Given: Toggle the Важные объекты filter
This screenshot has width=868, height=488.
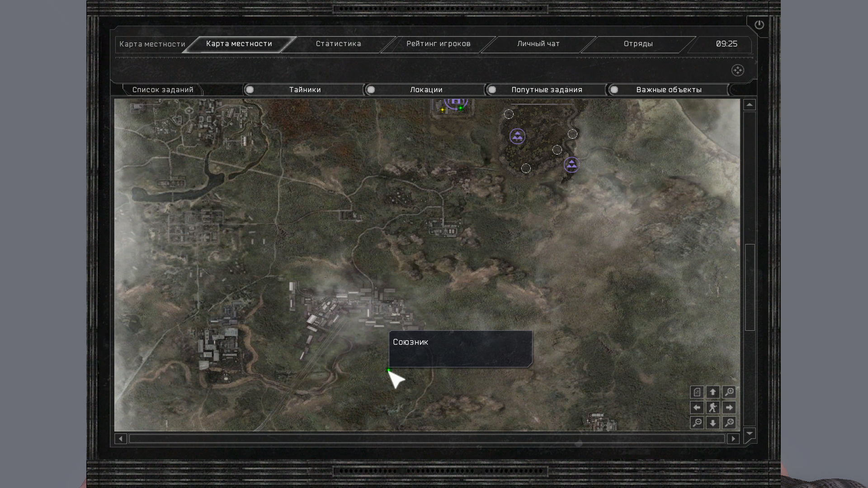Looking at the screenshot, I should [x=669, y=89].
